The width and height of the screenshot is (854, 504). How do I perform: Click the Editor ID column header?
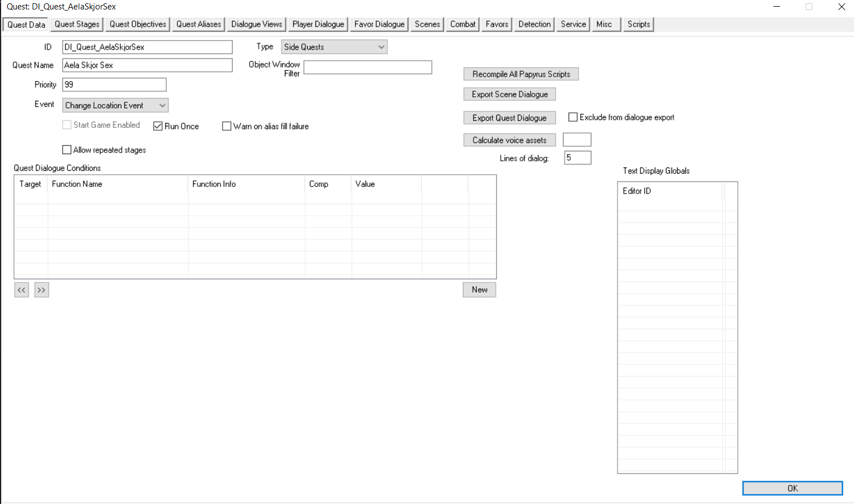(670, 191)
